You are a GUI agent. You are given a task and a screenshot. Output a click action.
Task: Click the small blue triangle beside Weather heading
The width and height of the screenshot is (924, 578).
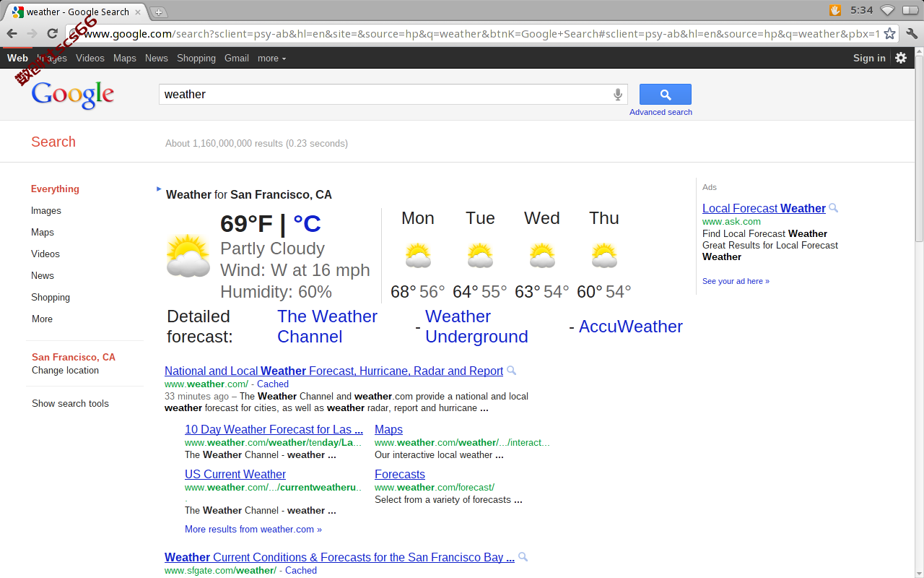click(159, 189)
